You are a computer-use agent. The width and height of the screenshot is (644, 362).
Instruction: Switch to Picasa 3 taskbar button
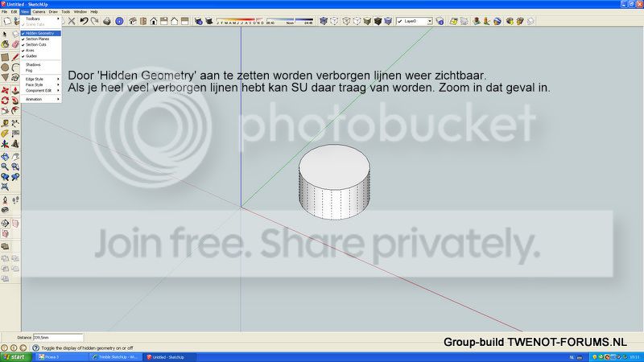coord(62,357)
